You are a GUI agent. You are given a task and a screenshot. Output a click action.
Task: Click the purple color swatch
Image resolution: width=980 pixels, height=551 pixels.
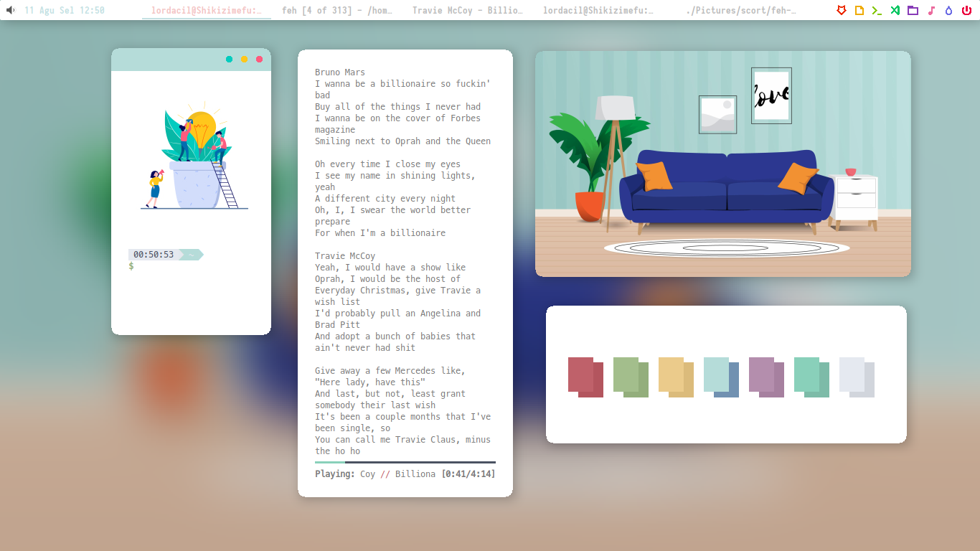coord(766,377)
